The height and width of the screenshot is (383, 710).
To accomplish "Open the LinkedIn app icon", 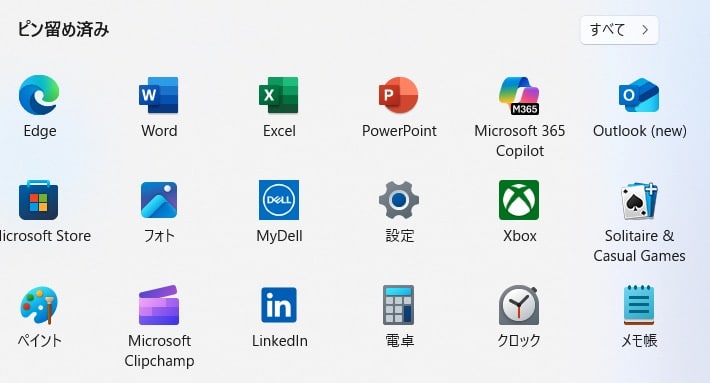I will point(279,305).
